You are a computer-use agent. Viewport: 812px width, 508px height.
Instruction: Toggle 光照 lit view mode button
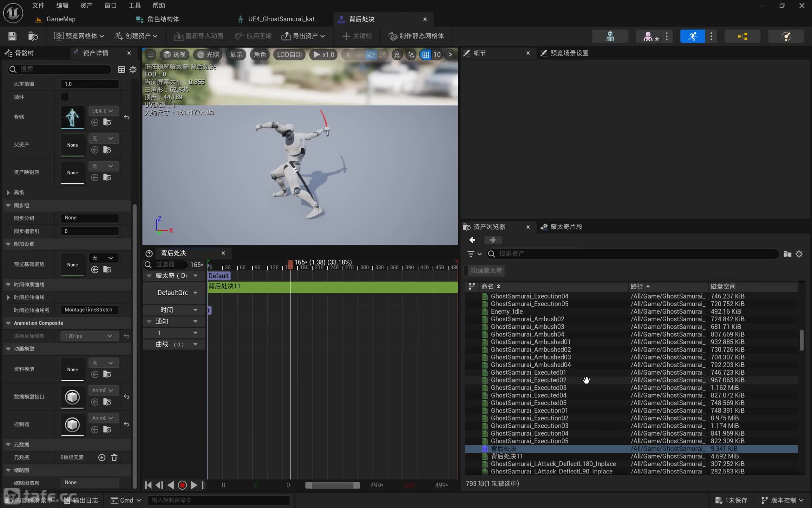point(208,54)
